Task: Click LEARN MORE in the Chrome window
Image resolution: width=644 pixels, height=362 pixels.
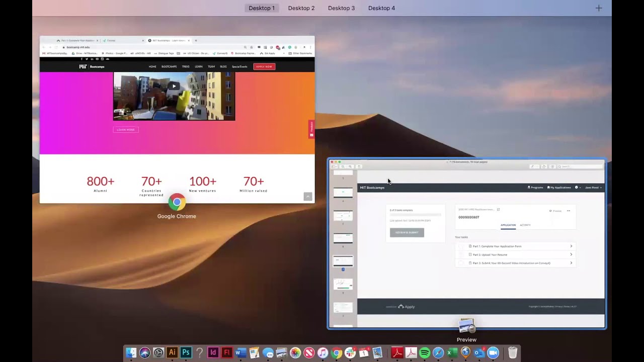Action: coord(126,130)
